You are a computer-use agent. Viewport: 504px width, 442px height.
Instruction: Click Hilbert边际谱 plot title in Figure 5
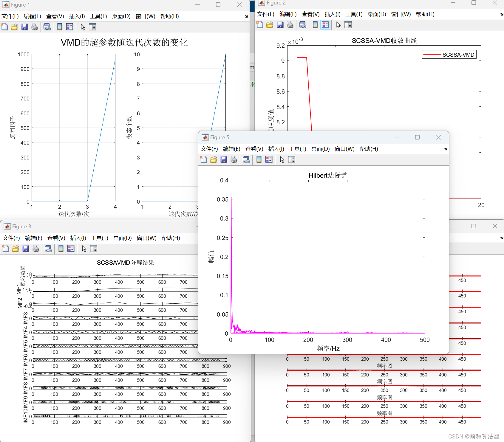[328, 175]
